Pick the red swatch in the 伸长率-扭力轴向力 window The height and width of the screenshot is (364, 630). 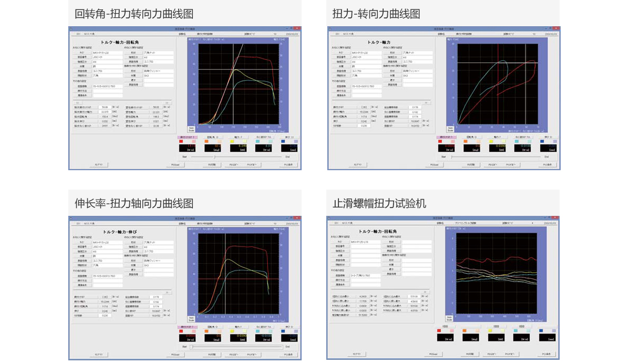click(181, 331)
